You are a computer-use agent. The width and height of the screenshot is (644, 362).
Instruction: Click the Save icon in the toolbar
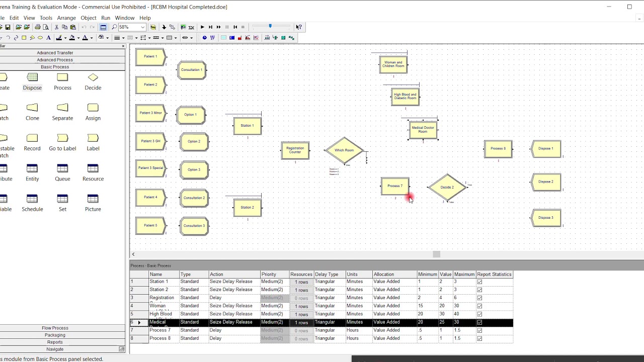(x=8, y=27)
